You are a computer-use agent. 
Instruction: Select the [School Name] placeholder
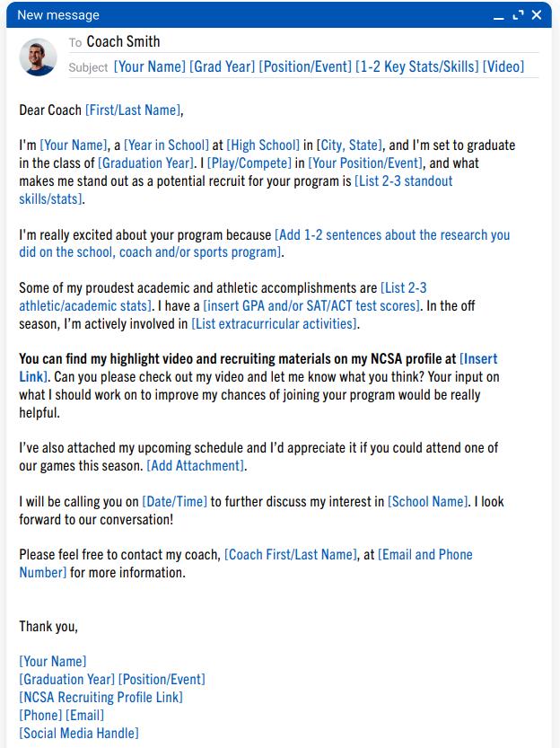click(427, 502)
